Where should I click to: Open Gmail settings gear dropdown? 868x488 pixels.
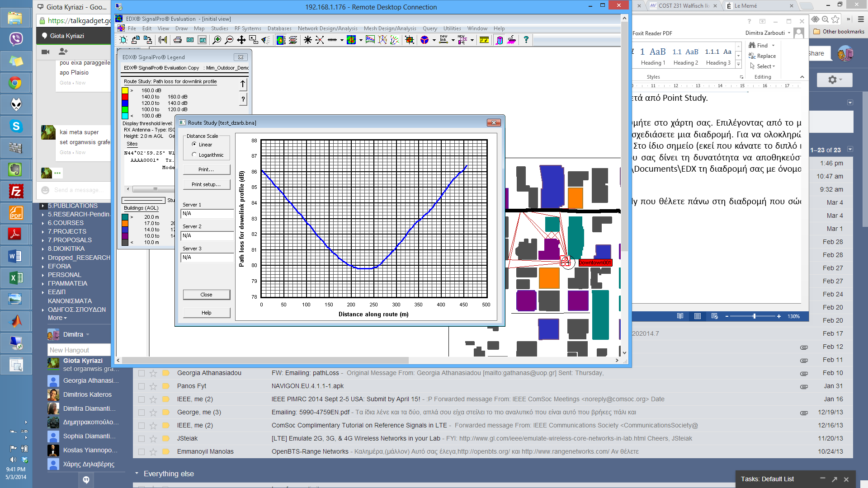click(x=835, y=80)
